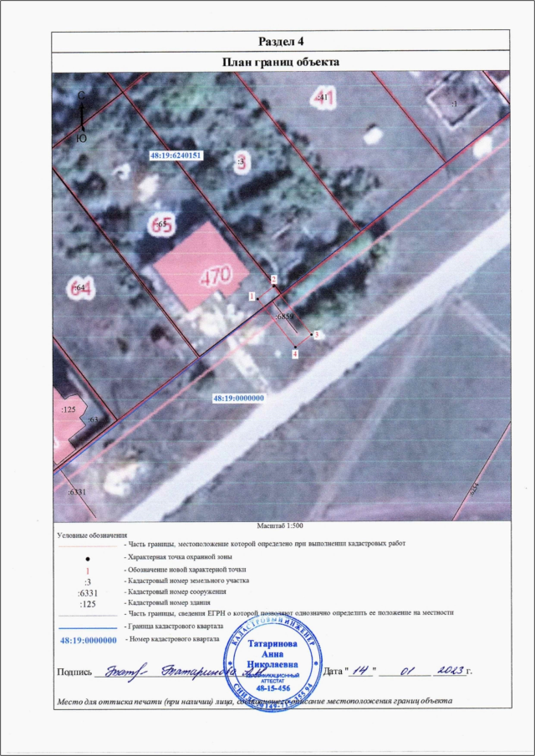Click the handwritten day '14' in the date field
The width and height of the screenshot is (535, 756).
(359, 670)
